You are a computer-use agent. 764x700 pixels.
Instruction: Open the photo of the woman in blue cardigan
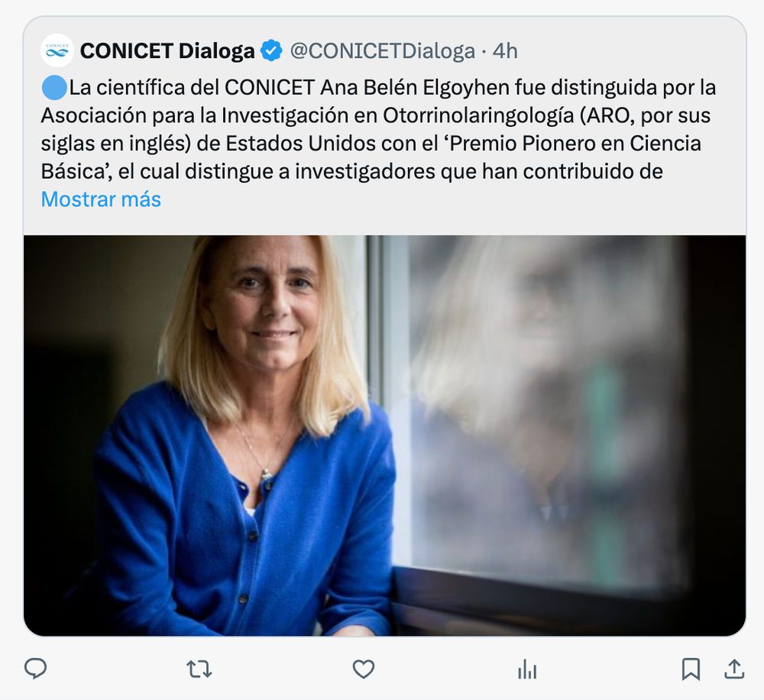384,436
